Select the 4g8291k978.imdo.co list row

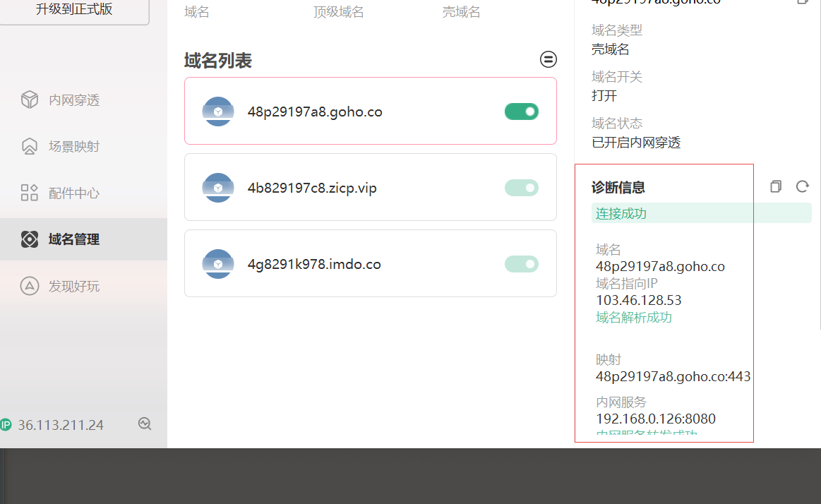370,263
